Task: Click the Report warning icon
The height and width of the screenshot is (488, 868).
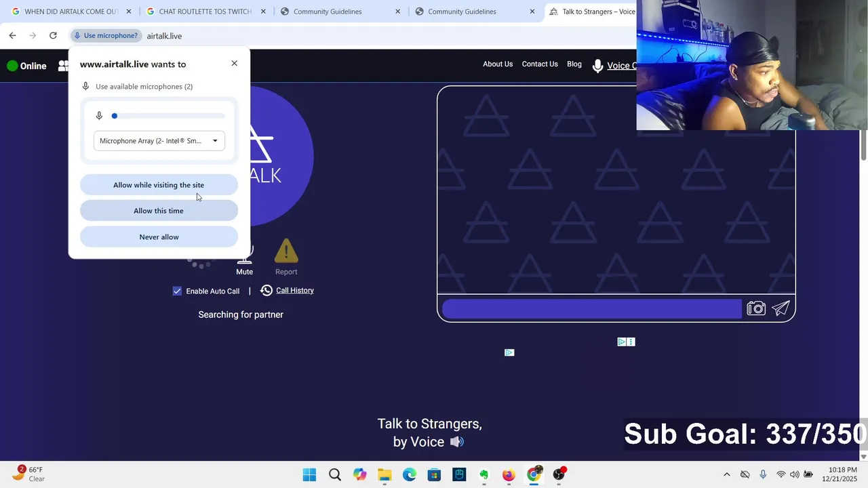Action: click(286, 251)
